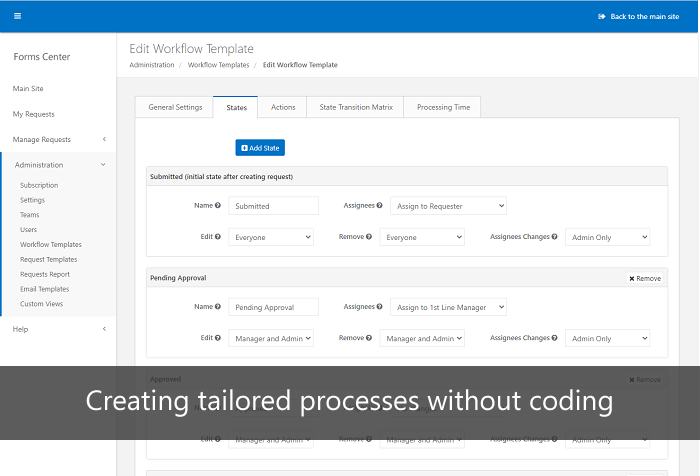
Task: Switch to the General Settings tab
Action: click(x=175, y=107)
